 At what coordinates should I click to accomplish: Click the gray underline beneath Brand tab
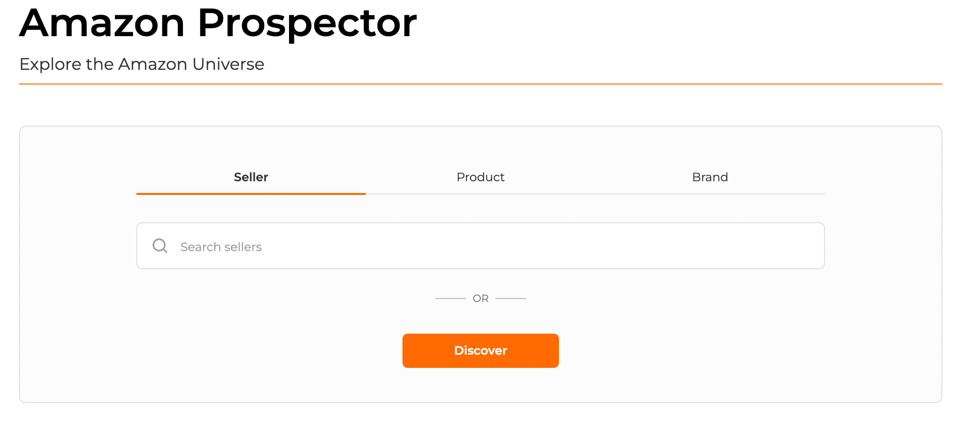coord(710,194)
